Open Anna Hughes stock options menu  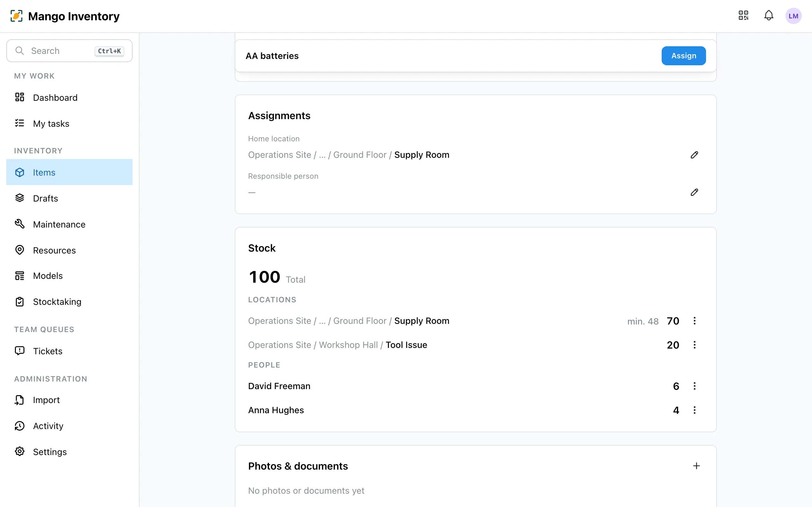694,410
